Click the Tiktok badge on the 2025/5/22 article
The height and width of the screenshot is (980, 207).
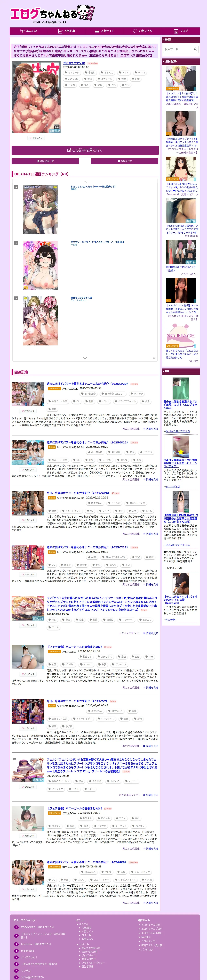click(x=52, y=447)
